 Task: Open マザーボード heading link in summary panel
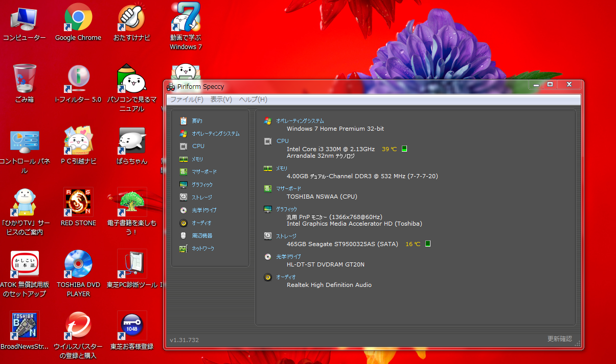(x=288, y=188)
